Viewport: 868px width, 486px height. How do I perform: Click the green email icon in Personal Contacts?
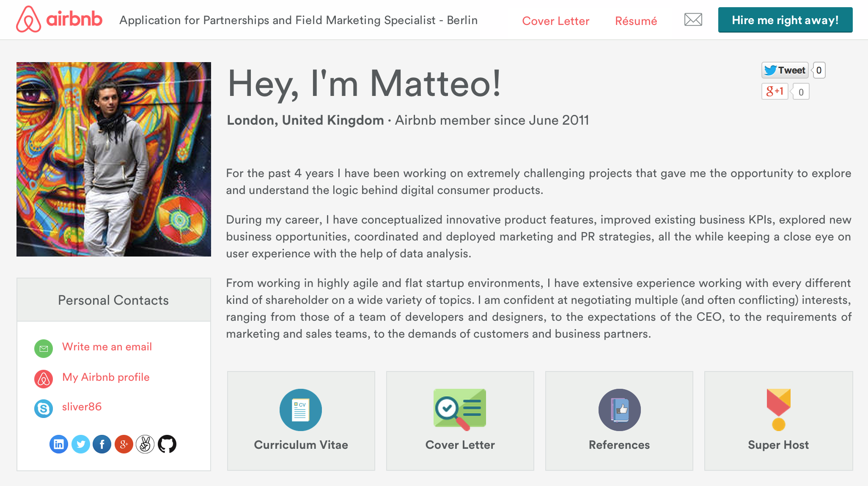click(x=44, y=348)
